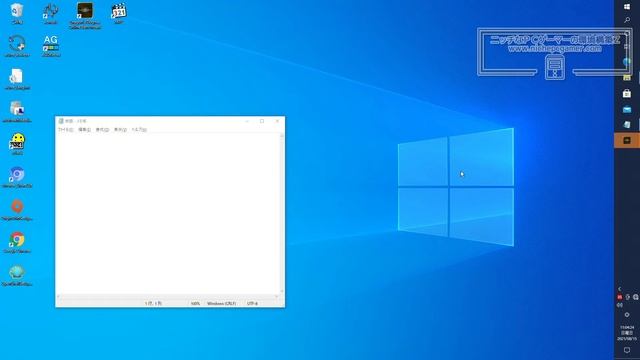Select the white document file desktop icon
The image size is (640, 360).
coord(17,79)
